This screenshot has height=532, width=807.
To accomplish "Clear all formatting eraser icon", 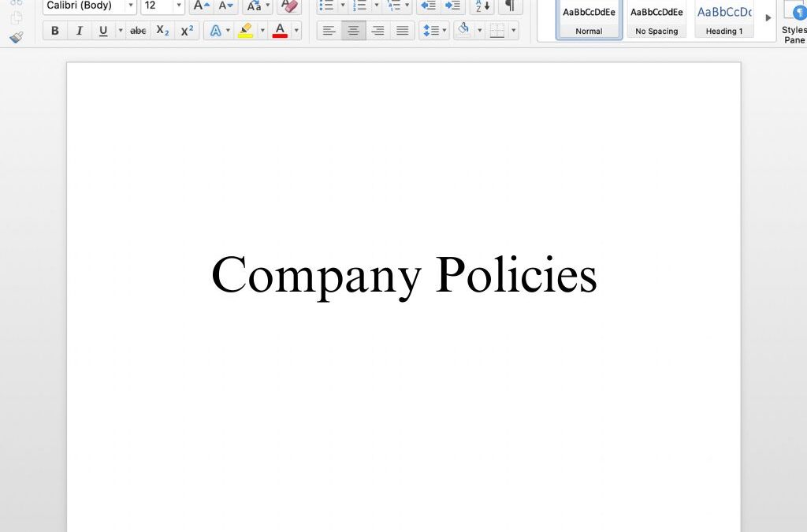I will pyautogui.click(x=289, y=6).
